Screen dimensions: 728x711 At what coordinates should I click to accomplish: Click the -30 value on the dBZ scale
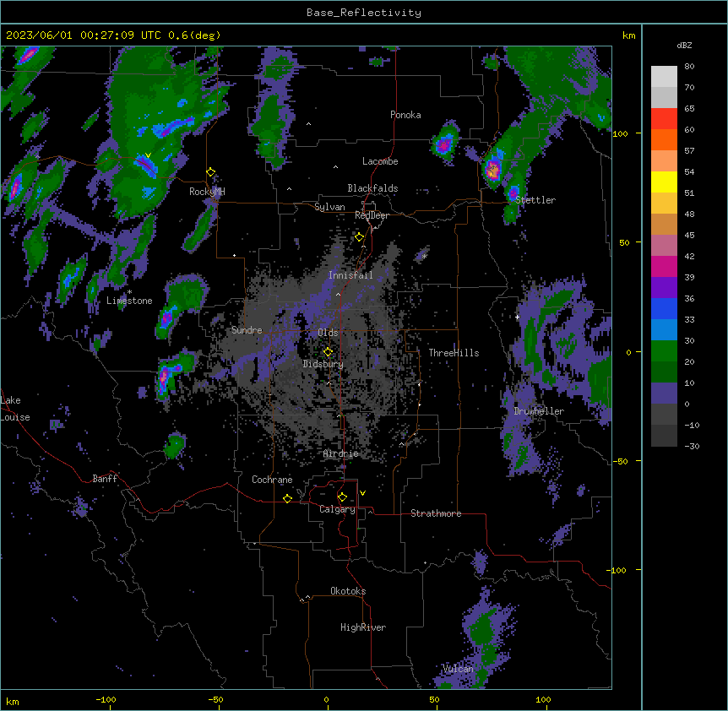[x=692, y=446]
